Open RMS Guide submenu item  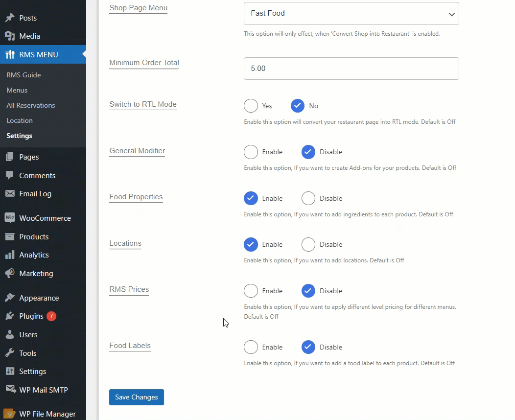pyautogui.click(x=23, y=75)
